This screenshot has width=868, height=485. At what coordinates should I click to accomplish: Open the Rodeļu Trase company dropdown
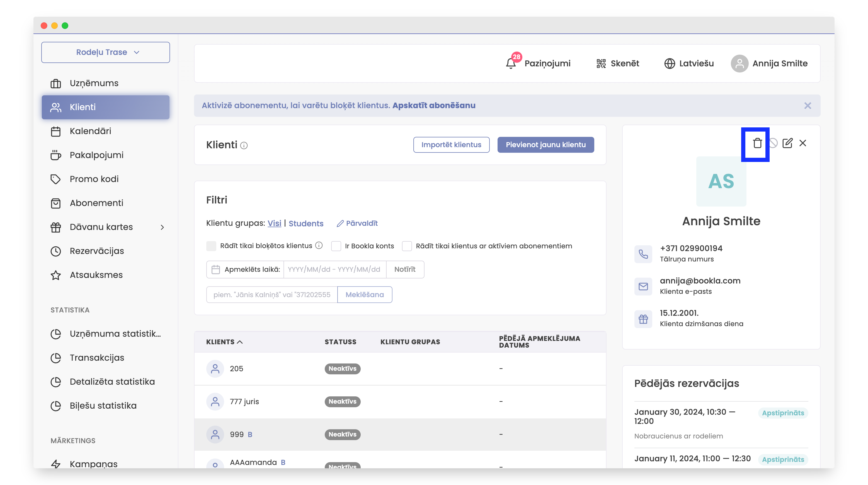[105, 52]
